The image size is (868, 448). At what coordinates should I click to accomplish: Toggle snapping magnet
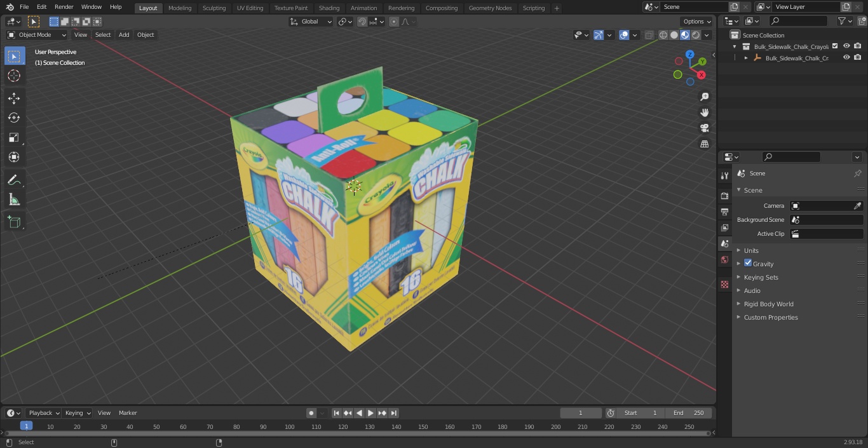[x=362, y=22]
